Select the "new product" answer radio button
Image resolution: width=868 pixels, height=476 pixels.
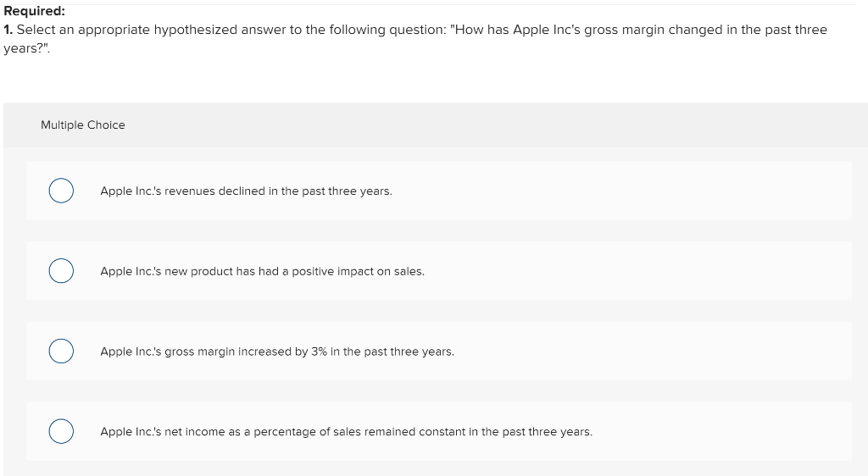pyautogui.click(x=60, y=271)
